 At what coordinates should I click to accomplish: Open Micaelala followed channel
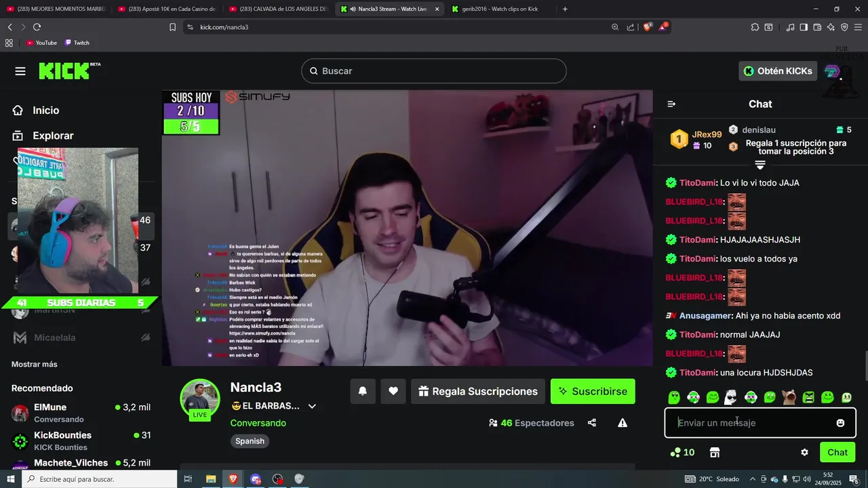click(x=81, y=338)
